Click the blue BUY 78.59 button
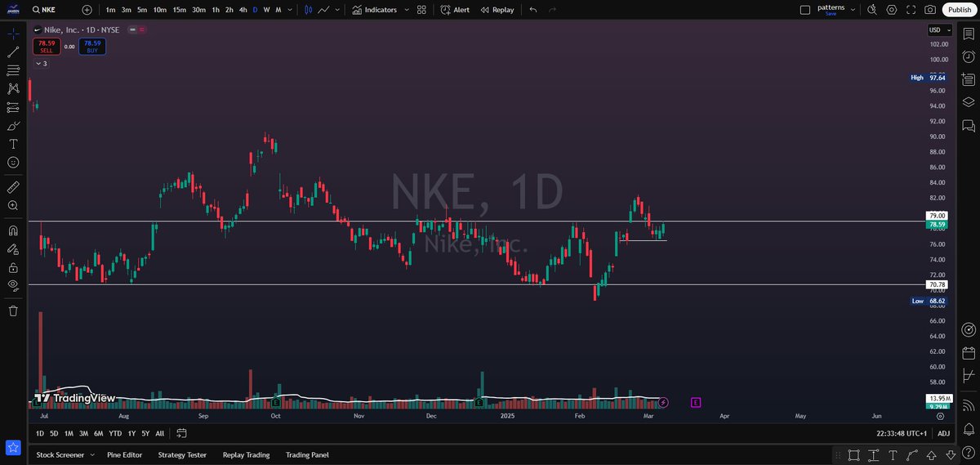 (92, 47)
